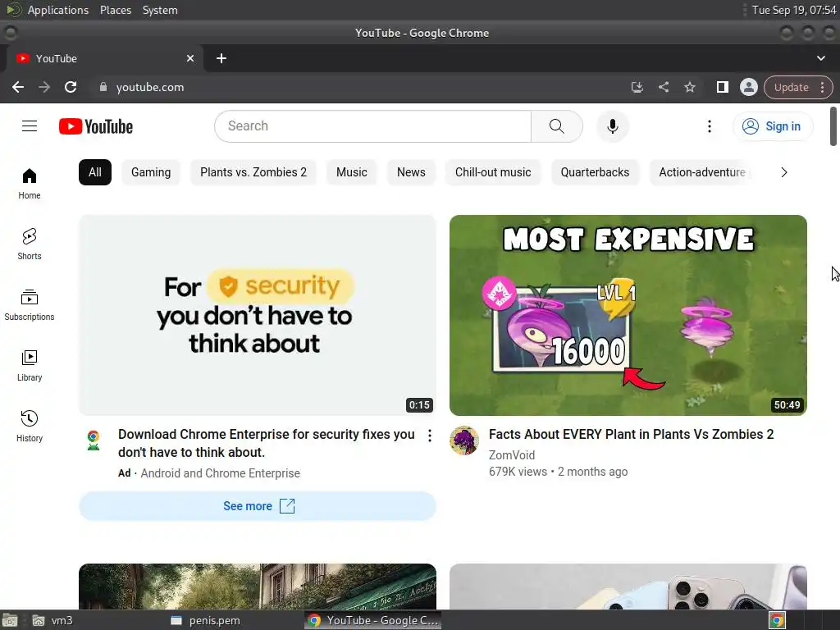Open Subscriptions from the sidebar

tap(30, 305)
